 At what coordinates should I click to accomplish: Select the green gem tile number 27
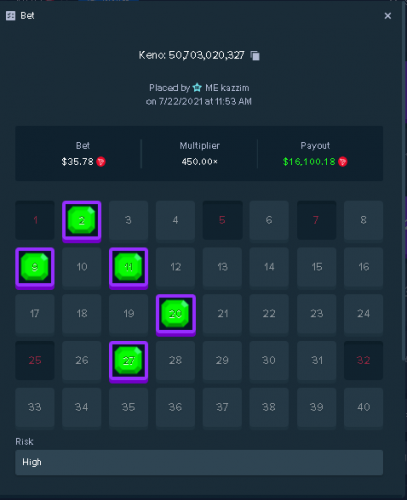pyautogui.click(x=129, y=361)
